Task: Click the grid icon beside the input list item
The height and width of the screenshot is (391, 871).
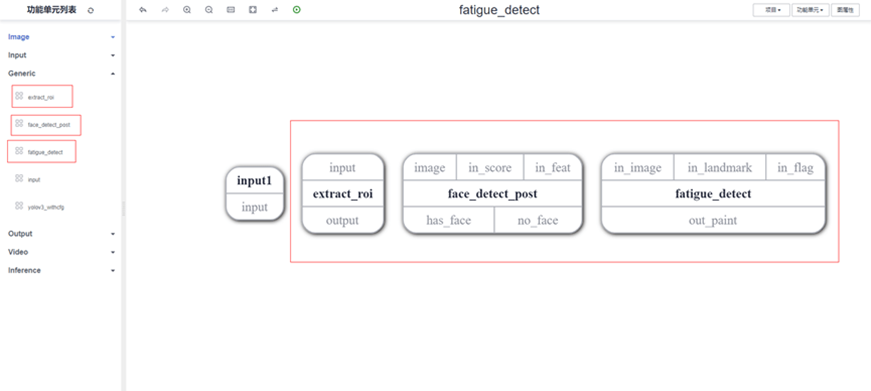Action: pyautogui.click(x=19, y=178)
